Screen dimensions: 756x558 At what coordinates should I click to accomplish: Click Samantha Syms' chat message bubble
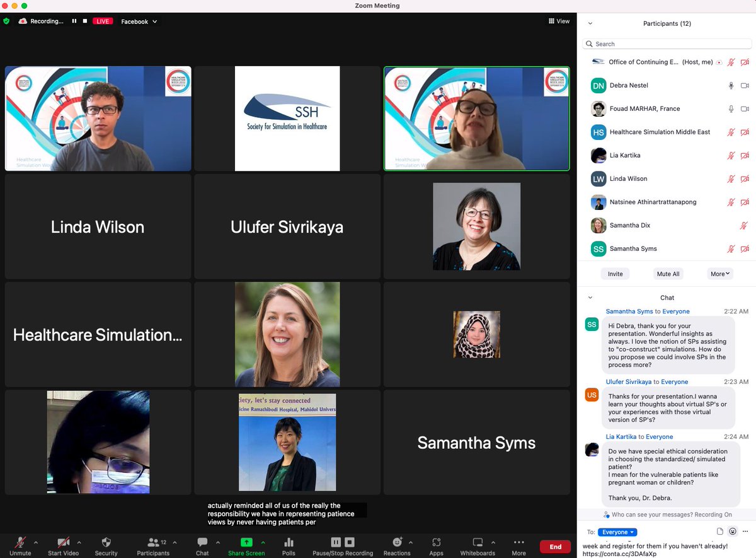(667, 346)
